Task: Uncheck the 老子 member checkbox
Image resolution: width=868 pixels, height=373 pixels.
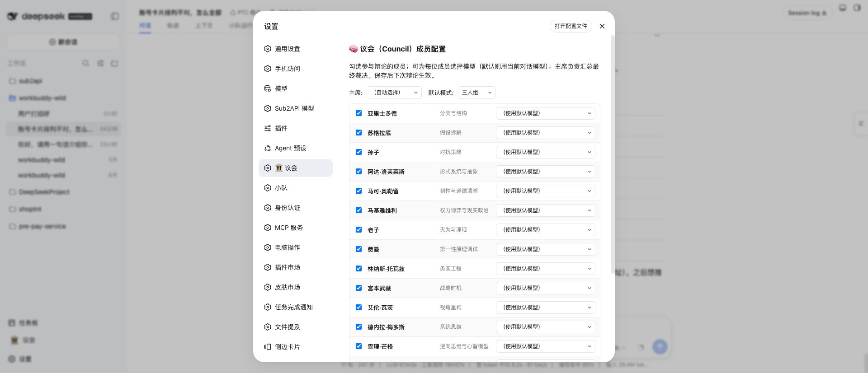Action: pos(359,230)
